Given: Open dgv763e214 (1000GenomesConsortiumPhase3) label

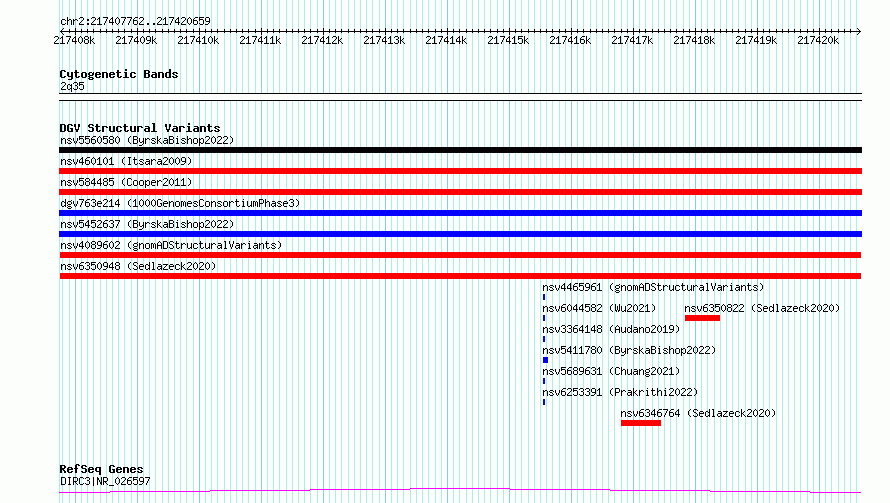Looking at the screenshot, I should pos(180,203).
